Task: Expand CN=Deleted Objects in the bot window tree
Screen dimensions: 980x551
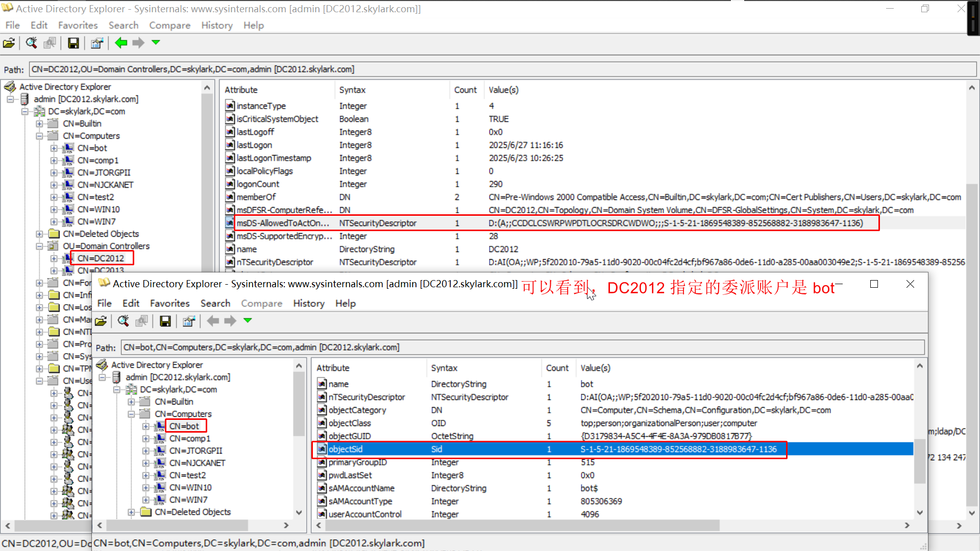Action: 132,512
